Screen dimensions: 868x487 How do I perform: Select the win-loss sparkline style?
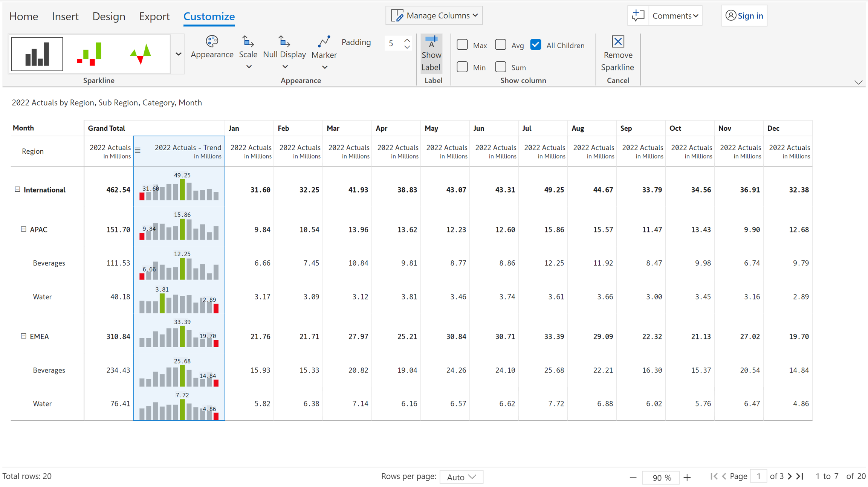[89, 54]
